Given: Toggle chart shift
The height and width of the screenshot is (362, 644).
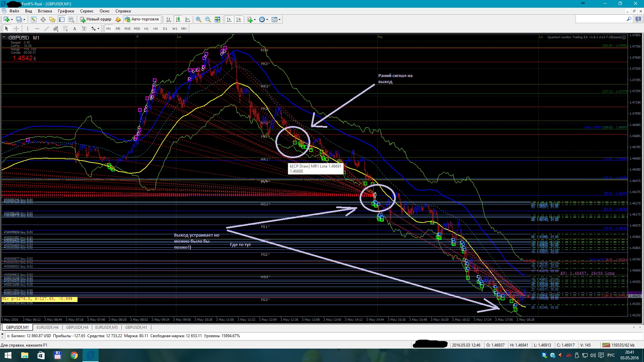Looking at the screenshot, I should point(238,19).
